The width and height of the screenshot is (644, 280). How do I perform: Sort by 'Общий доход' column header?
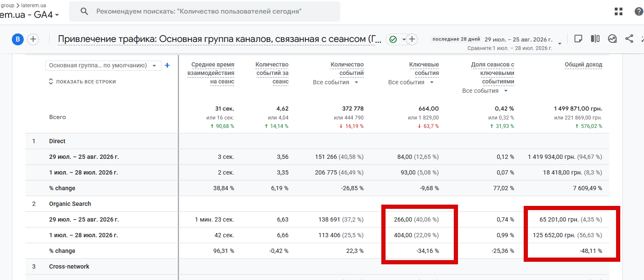(x=583, y=65)
